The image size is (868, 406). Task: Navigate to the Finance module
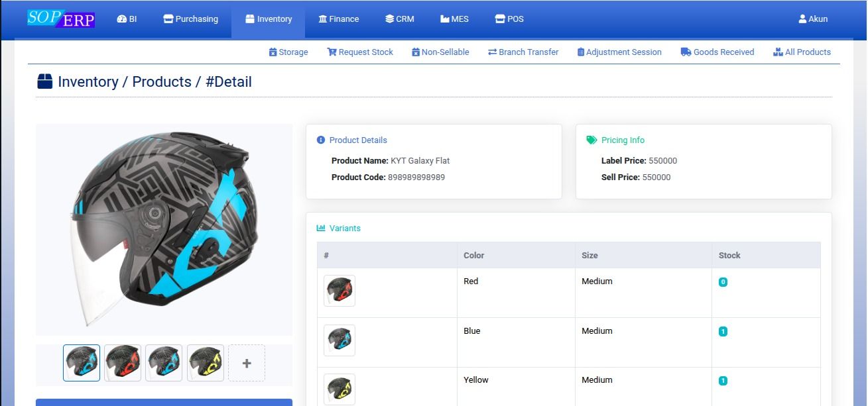pyautogui.click(x=338, y=19)
